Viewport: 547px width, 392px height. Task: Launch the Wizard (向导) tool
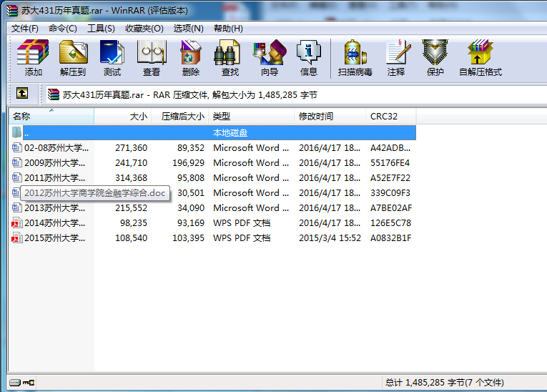(x=270, y=52)
